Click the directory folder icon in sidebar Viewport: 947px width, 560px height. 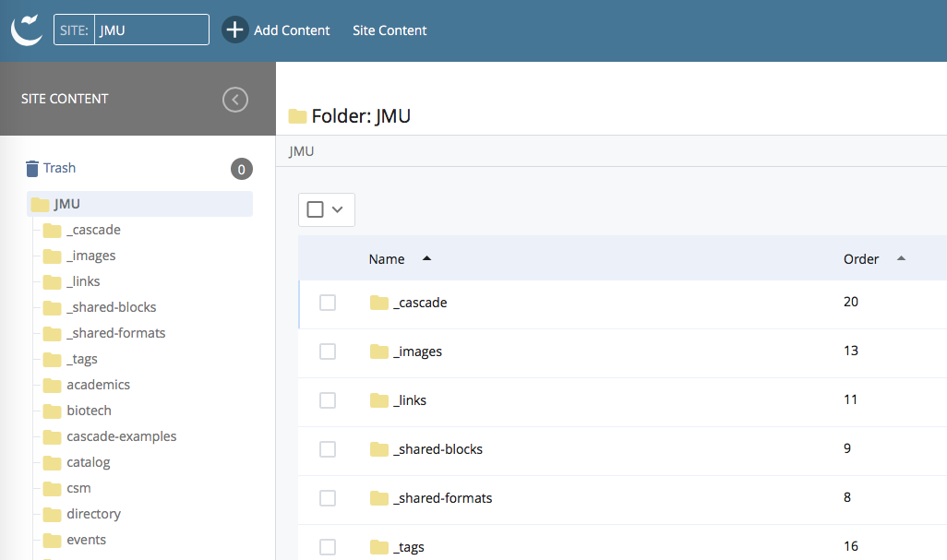(52, 514)
